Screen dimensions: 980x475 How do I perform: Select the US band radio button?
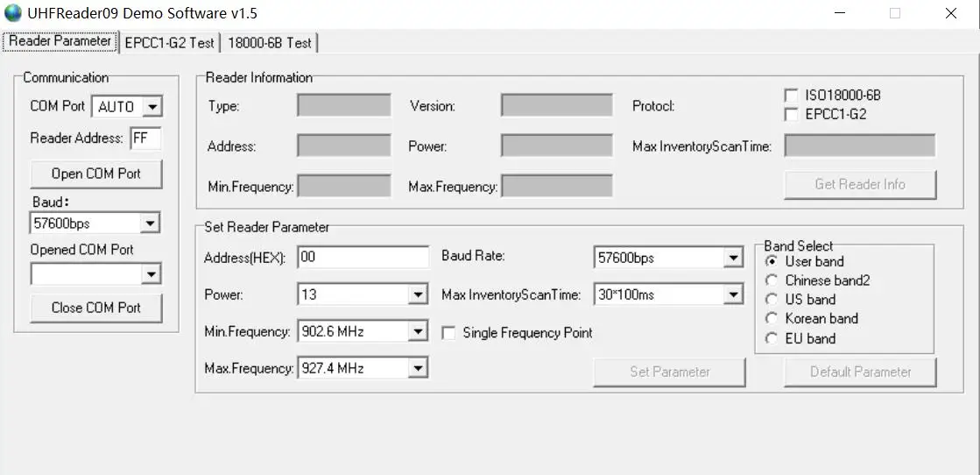[772, 300]
